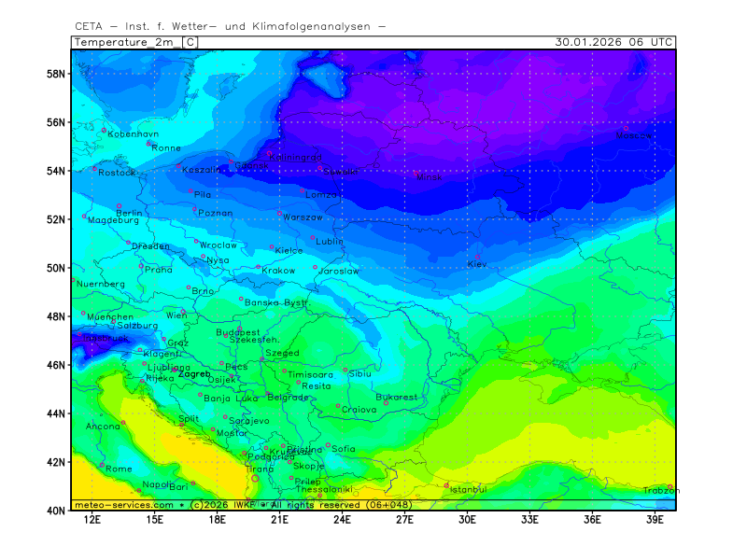
Task: Click the bold Zagreb label
Action: [194, 373]
